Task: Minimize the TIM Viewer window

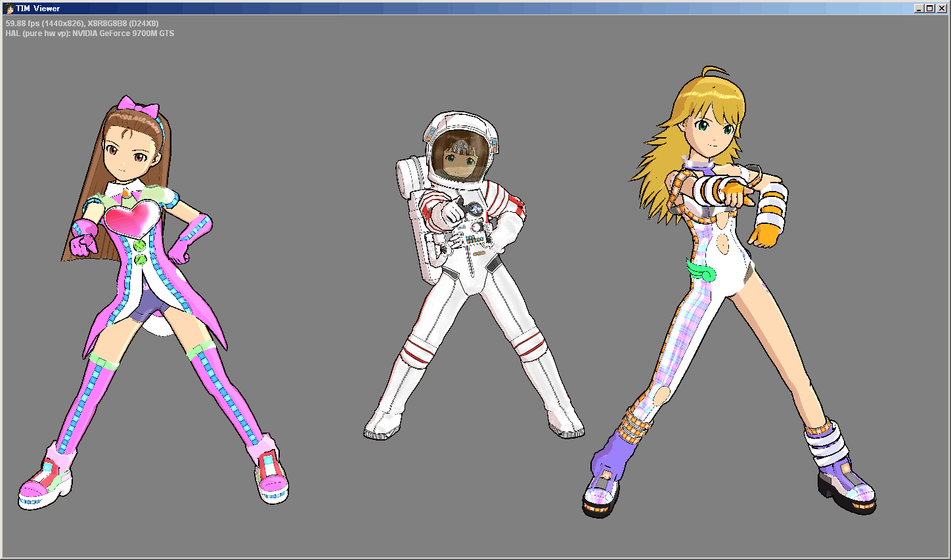Action: click(919, 9)
